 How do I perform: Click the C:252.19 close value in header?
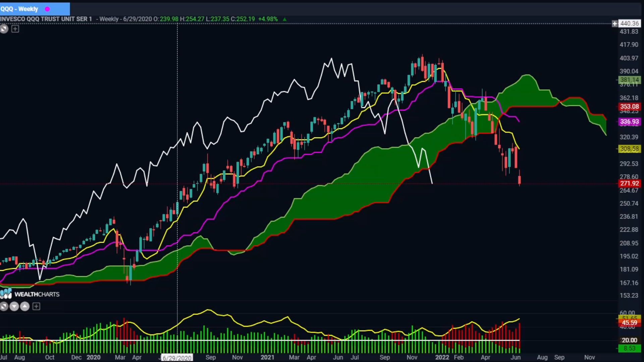click(x=243, y=19)
